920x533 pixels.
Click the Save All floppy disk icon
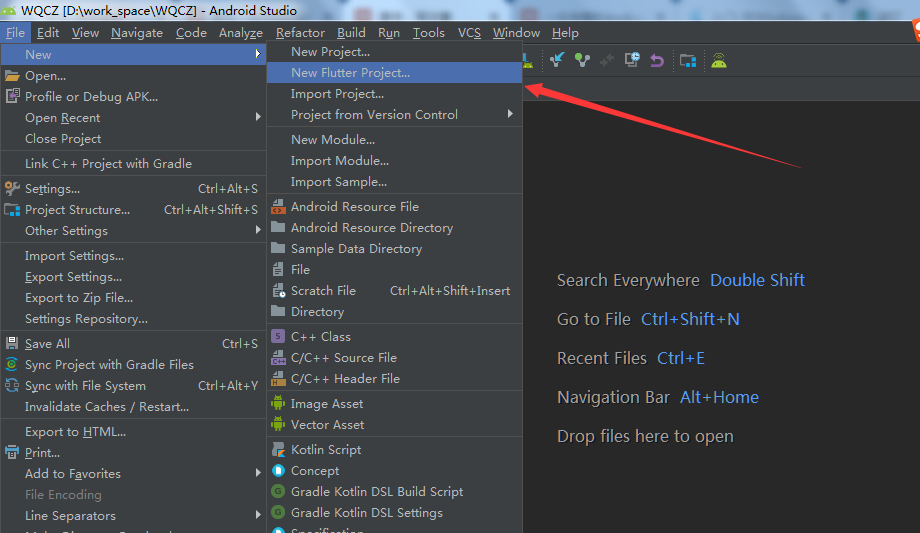12,343
